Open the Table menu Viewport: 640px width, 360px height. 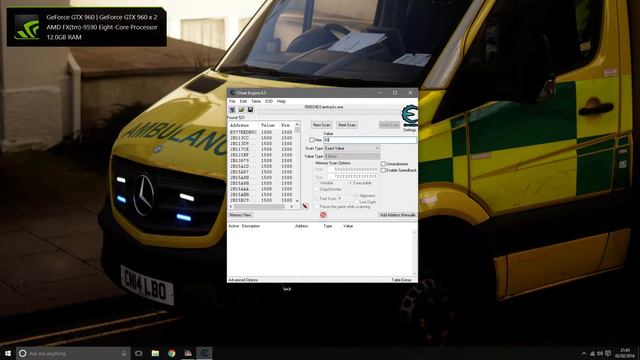256,101
